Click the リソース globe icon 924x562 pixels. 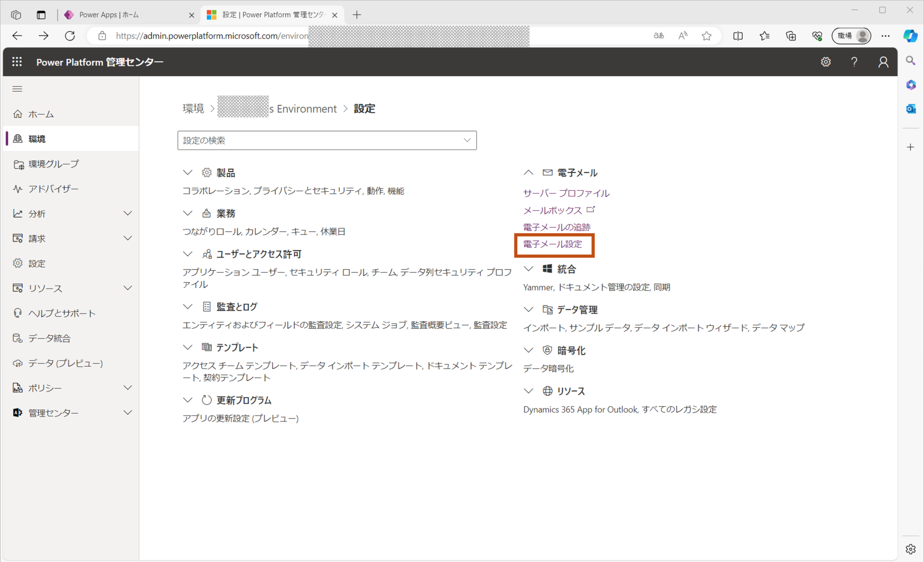click(x=547, y=391)
